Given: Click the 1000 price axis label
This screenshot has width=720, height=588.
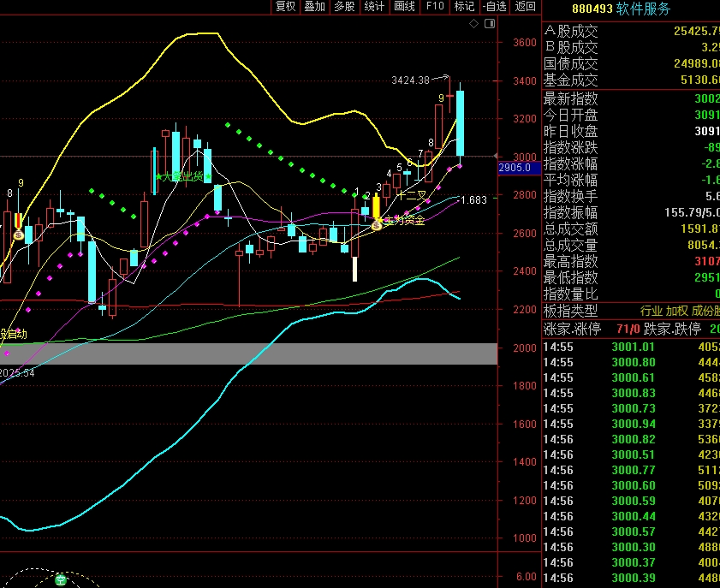Looking at the screenshot, I should click(x=525, y=538).
